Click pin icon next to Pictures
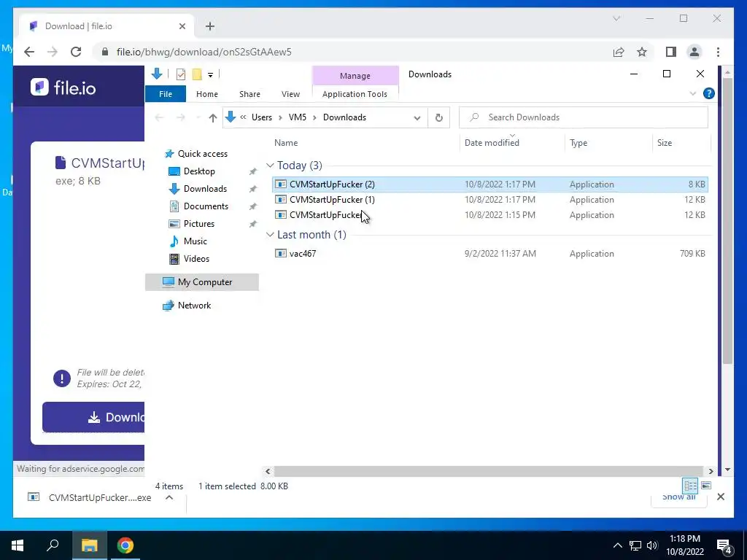The width and height of the screenshot is (747, 560). 253,224
